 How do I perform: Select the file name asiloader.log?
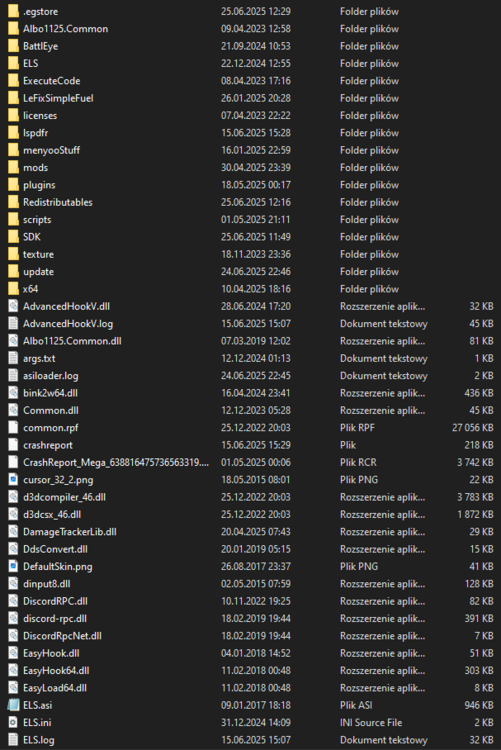(51, 375)
